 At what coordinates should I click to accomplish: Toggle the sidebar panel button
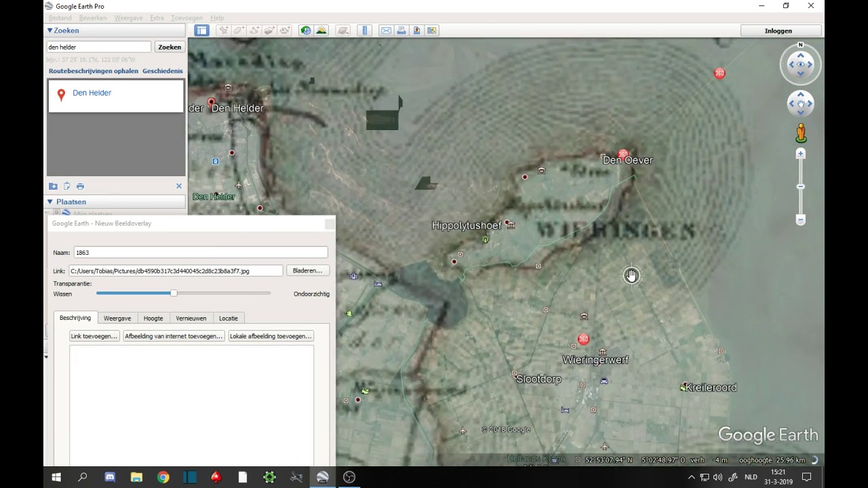coord(201,30)
